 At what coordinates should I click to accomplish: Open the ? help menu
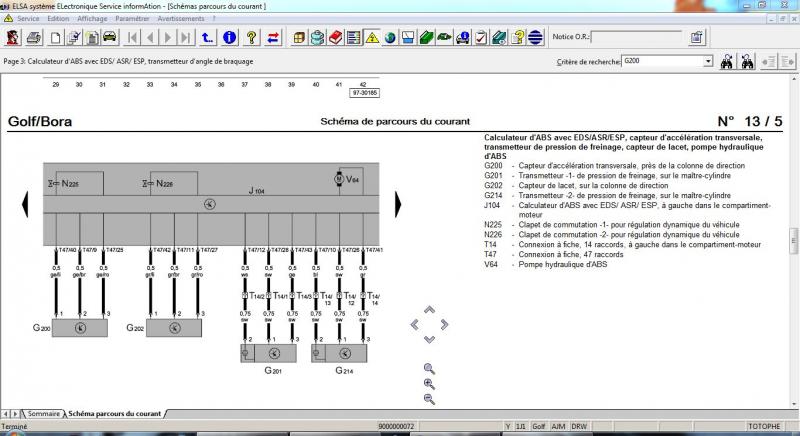coord(214,18)
